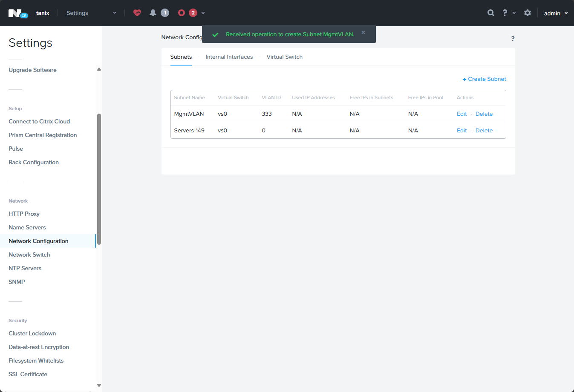
Task: Select Network Configuration in sidebar
Action: point(48,241)
